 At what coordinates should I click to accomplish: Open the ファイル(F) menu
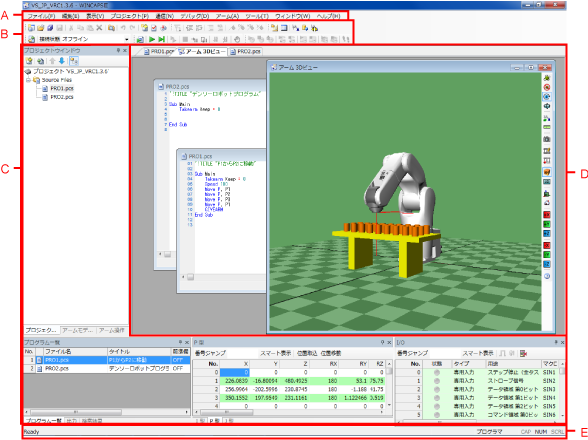tap(41, 16)
